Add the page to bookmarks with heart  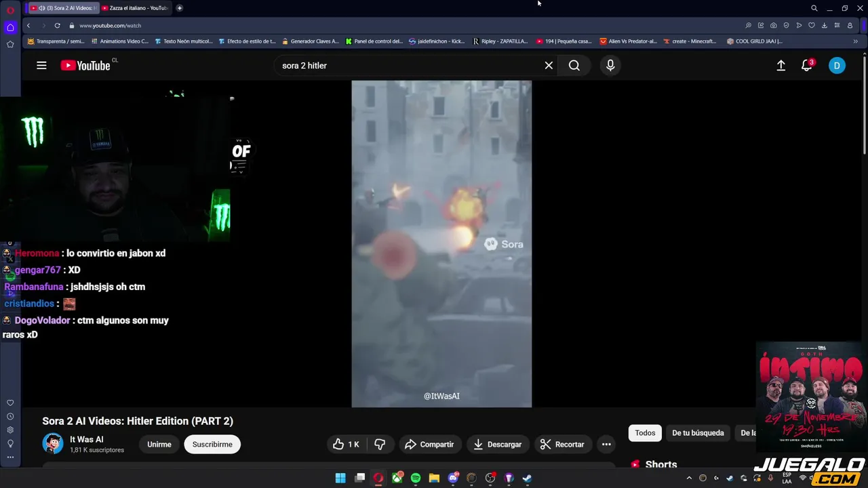click(x=811, y=25)
